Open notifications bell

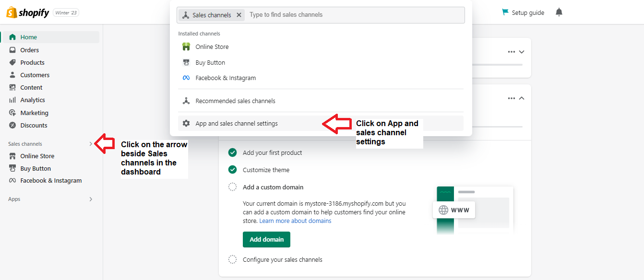pyautogui.click(x=559, y=12)
